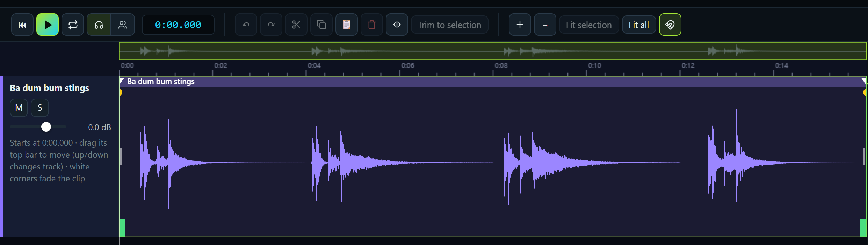868x245 pixels.
Task: Click Fit all
Action: pyautogui.click(x=639, y=25)
